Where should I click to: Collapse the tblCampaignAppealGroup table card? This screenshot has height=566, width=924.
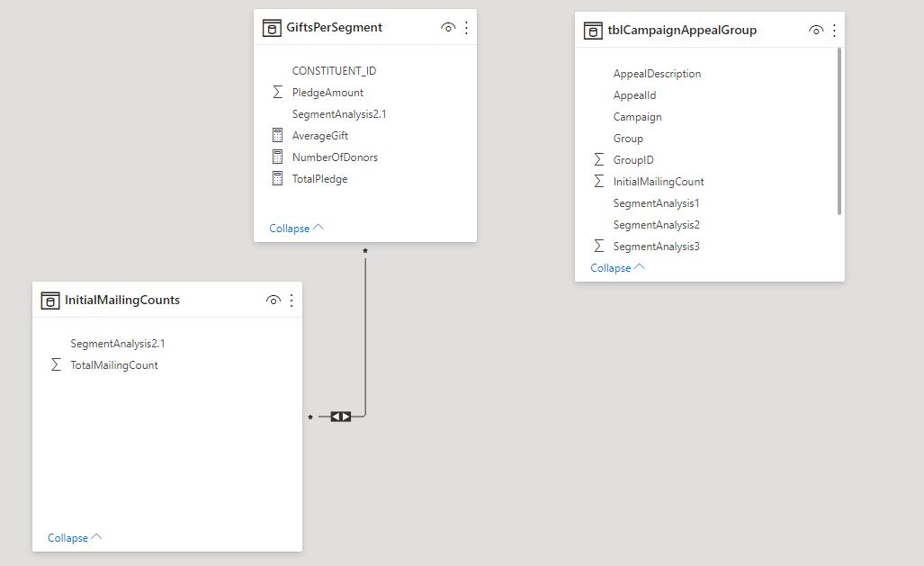[617, 267]
